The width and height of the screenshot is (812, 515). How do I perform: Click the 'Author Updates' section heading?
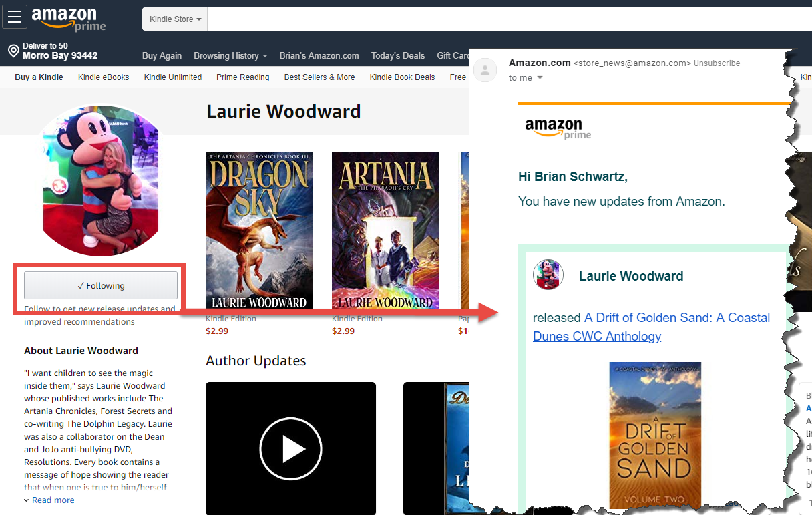point(256,361)
